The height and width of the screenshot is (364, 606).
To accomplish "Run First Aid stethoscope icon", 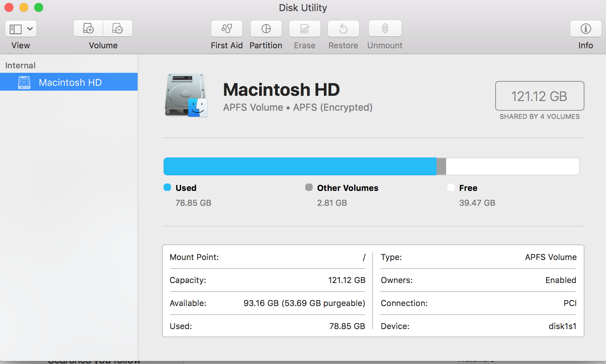I will tap(227, 29).
